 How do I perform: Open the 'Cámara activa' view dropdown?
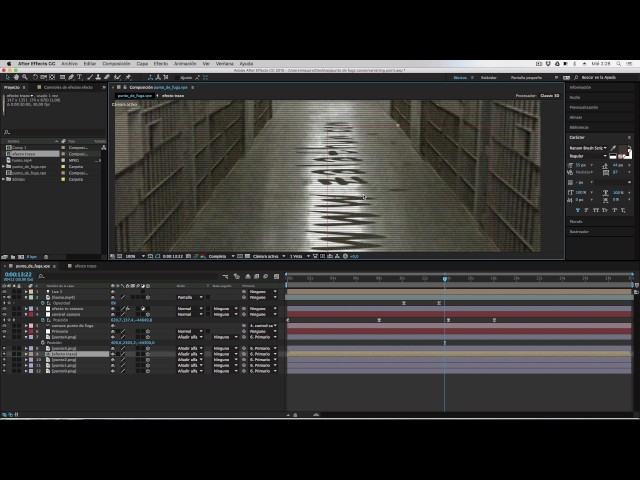pos(269,256)
